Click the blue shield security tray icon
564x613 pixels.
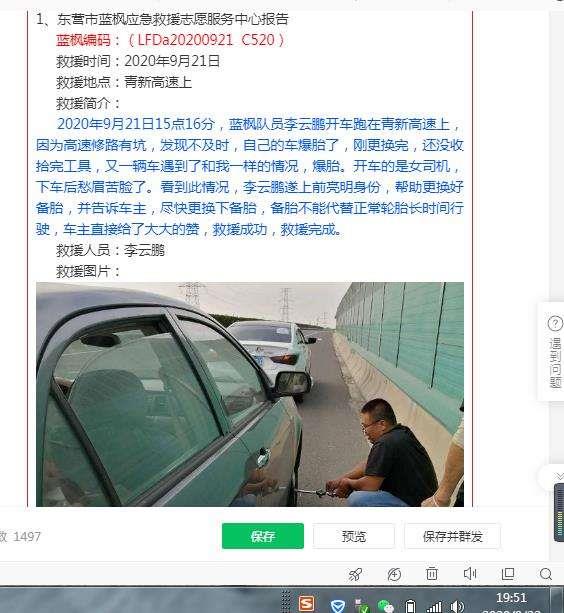coord(338,606)
